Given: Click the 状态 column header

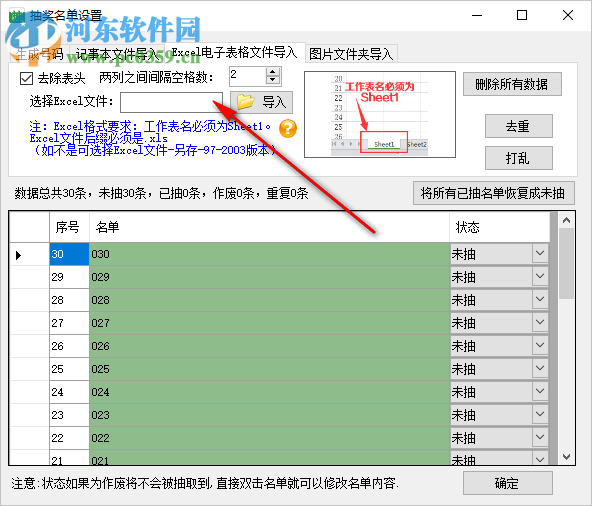Looking at the screenshot, I should tap(500, 227).
